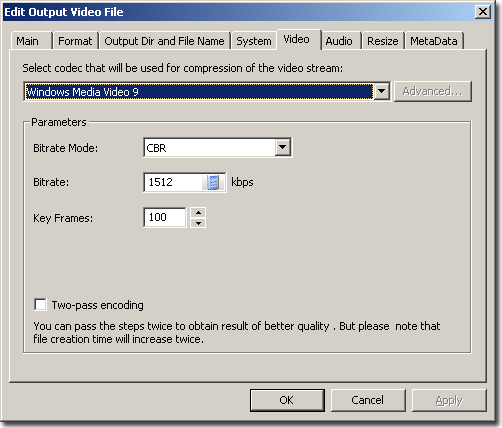This screenshot has height=428, width=502.
Task: Open the bitrate calculator icon
Action: pos(213,182)
